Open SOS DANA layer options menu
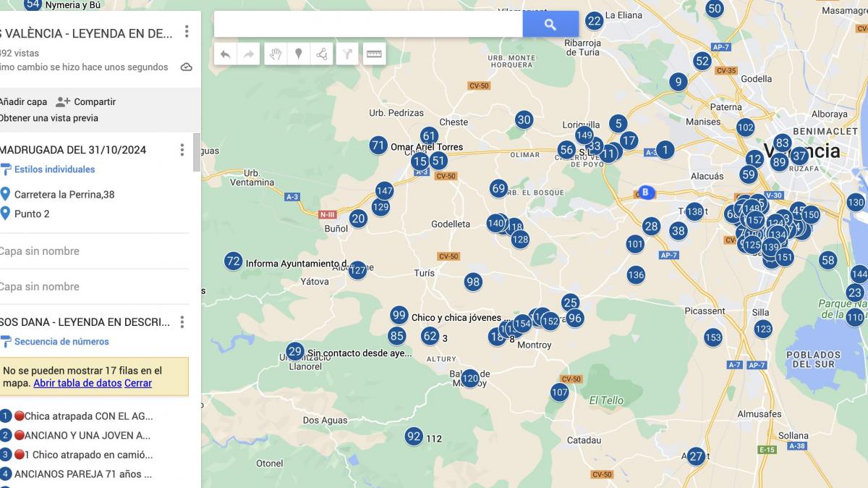Image resolution: width=868 pixels, height=488 pixels. point(182,322)
